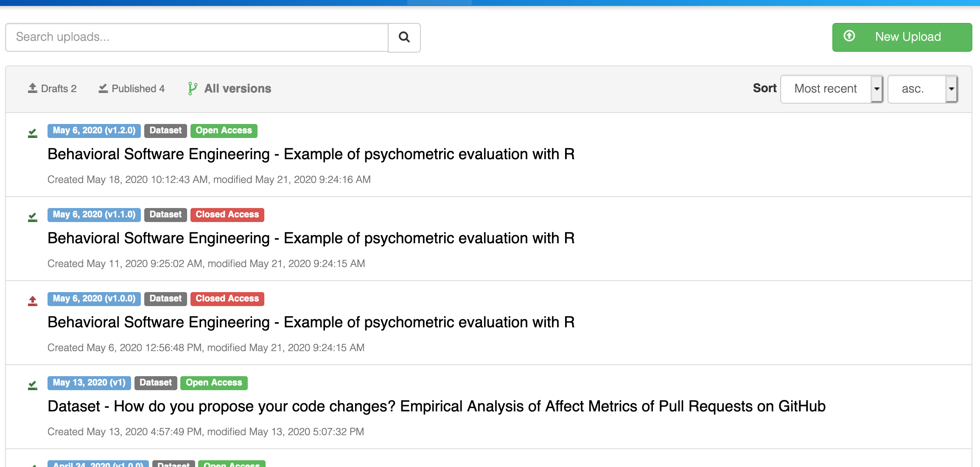This screenshot has height=467, width=980.
Task: Click the Closed Access label on v1.1.0
Action: point(227,215)
